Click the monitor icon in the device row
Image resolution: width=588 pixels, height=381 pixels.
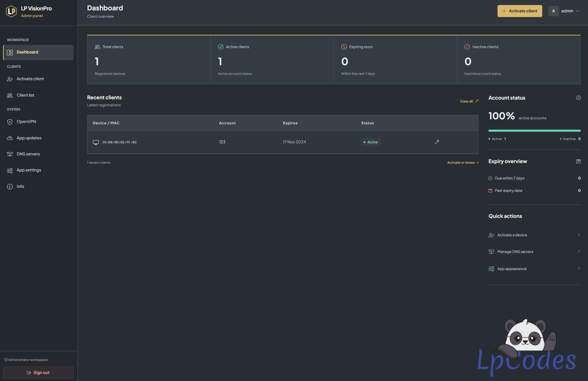click(x=96, y=142)
